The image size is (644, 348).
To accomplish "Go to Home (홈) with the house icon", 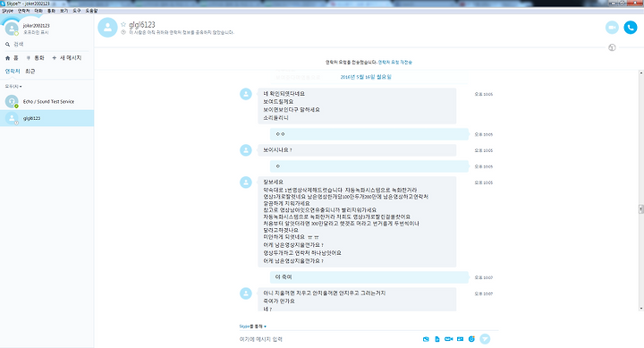I will [x=7, y=58].
